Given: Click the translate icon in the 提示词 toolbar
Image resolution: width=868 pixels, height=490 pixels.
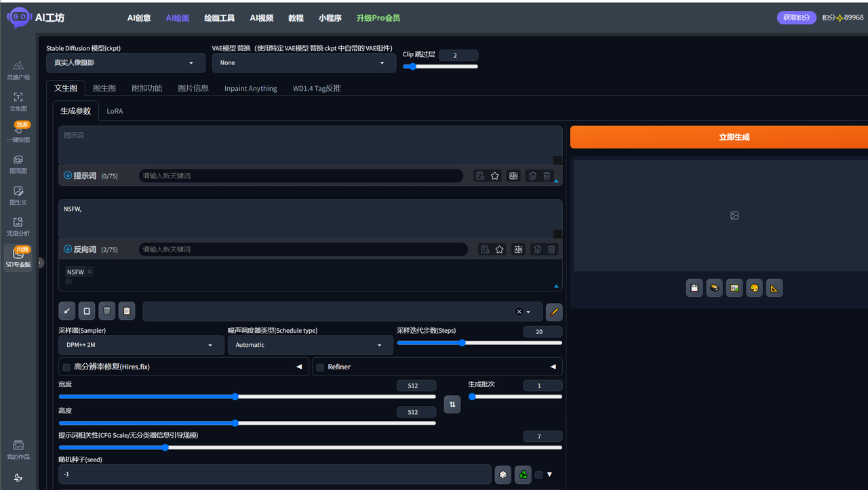Looking at the screenshot, I should tap(514, 176).
